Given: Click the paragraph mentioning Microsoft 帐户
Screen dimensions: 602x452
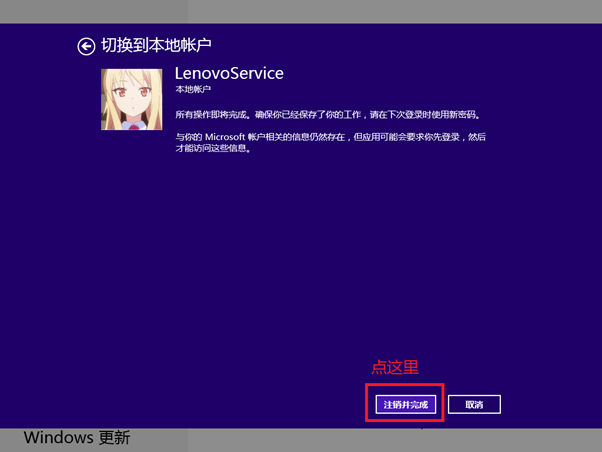Looking at the screenshot, I should click(331, 142).
